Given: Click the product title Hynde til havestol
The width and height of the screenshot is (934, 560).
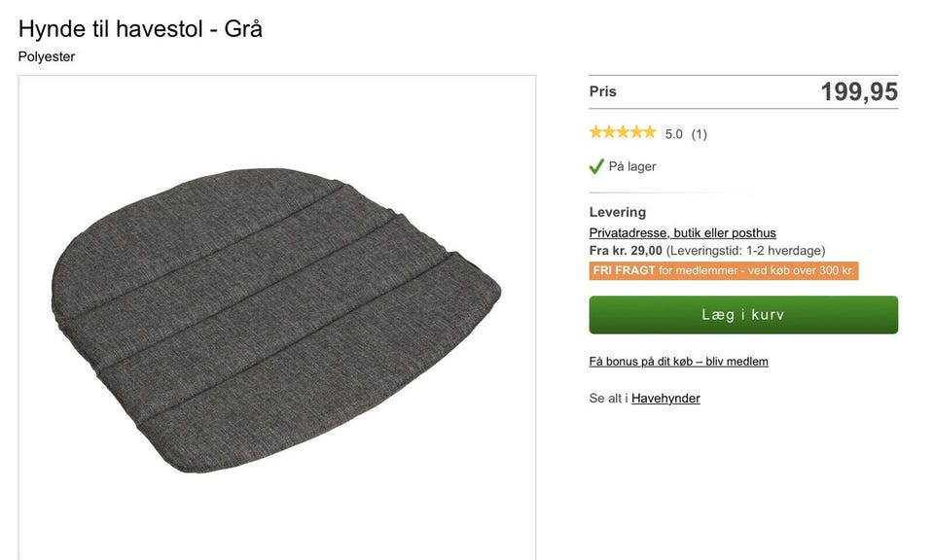Looking at the screenshot, I should point(140,29).
